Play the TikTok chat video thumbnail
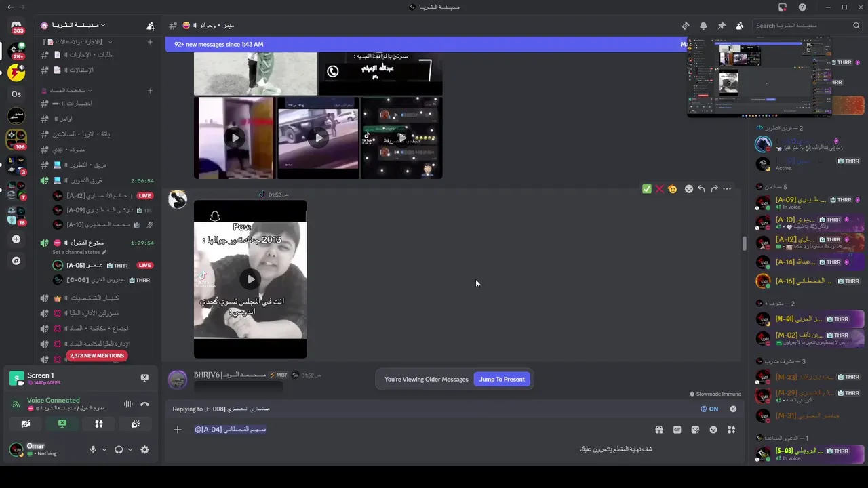868x488 pixels. [x=401, y=138]
